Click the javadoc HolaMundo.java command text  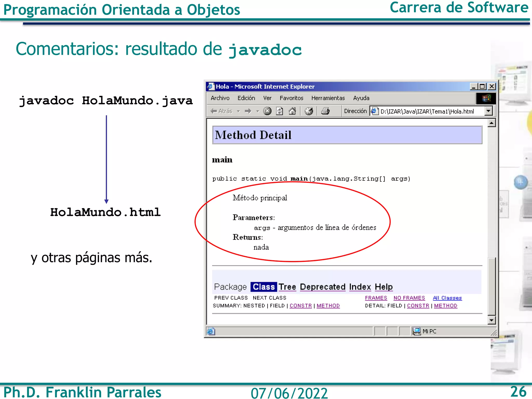(x=106, y=101)
